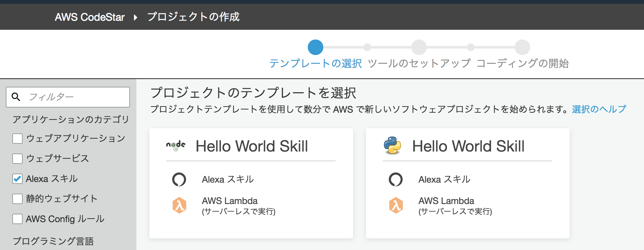Click the blue テンプレートの選択 step circle
The height and width of the screenshot is (250, 644).
coord(316,47)
